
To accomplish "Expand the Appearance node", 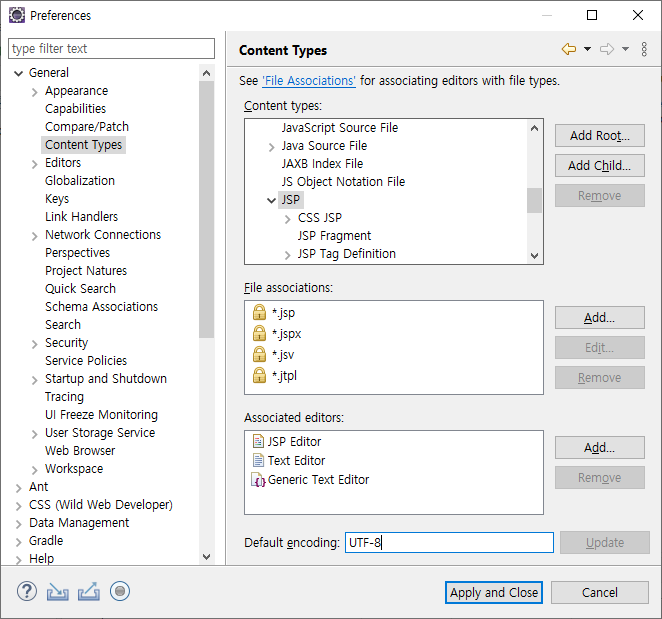I will tap(35, 92).
